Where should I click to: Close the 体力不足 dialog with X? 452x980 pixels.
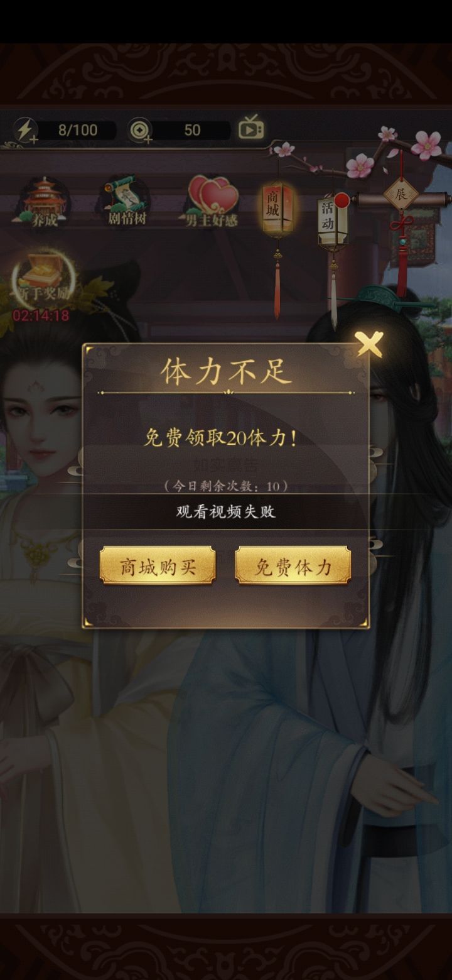tap(369, 344)
